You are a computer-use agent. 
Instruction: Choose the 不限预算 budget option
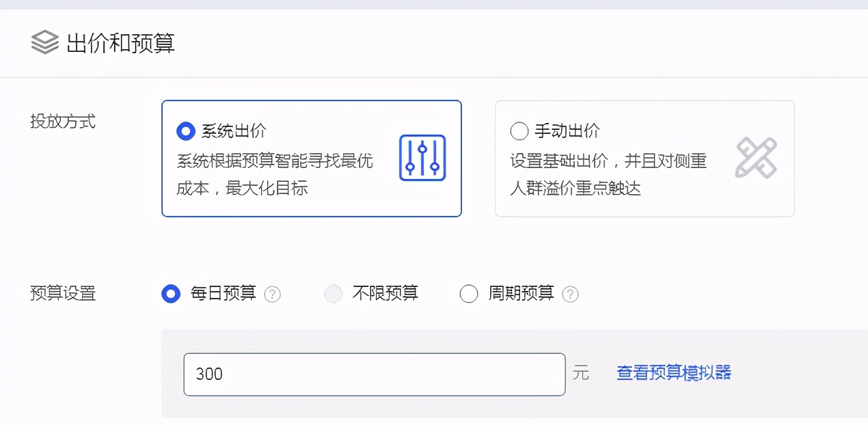333,294
